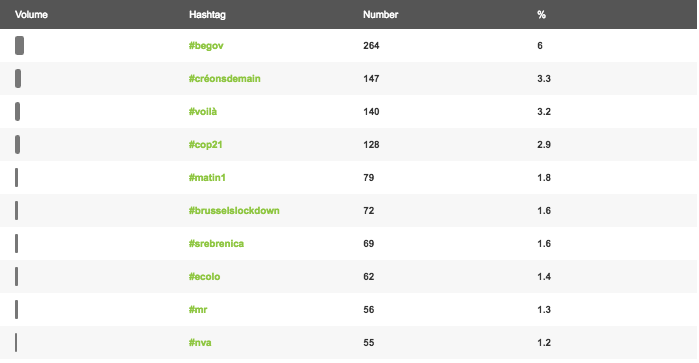Viewport: 699px width, 363px height.
Task: Click the number 72 for #brusselslockdown
Action: (369, 211)
